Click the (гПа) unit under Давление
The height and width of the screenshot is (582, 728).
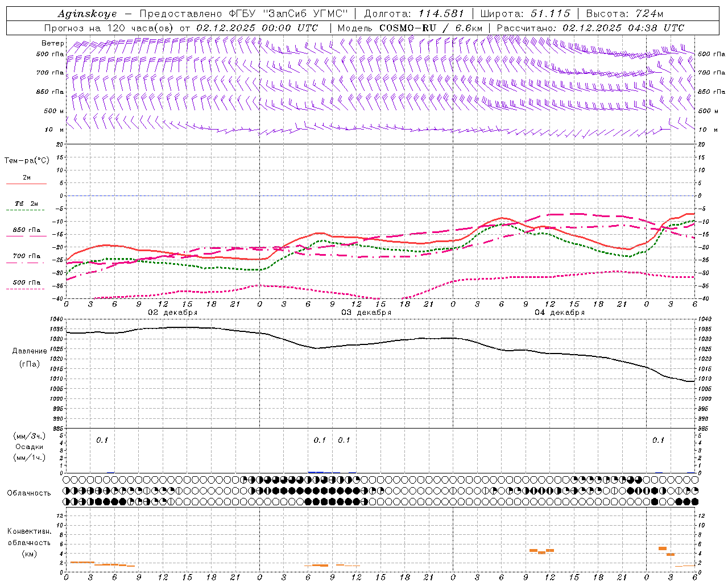[x=30, y=364]
